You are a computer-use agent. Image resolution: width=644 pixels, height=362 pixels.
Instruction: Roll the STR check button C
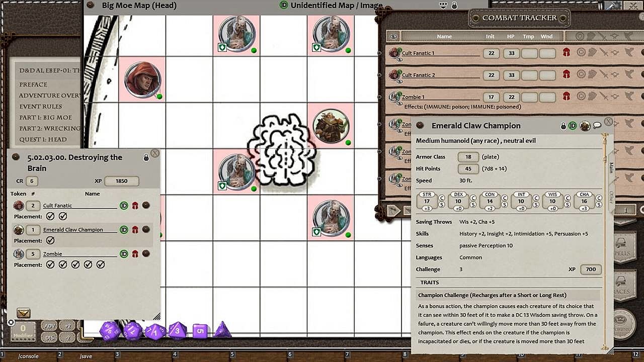coord(442,198)
